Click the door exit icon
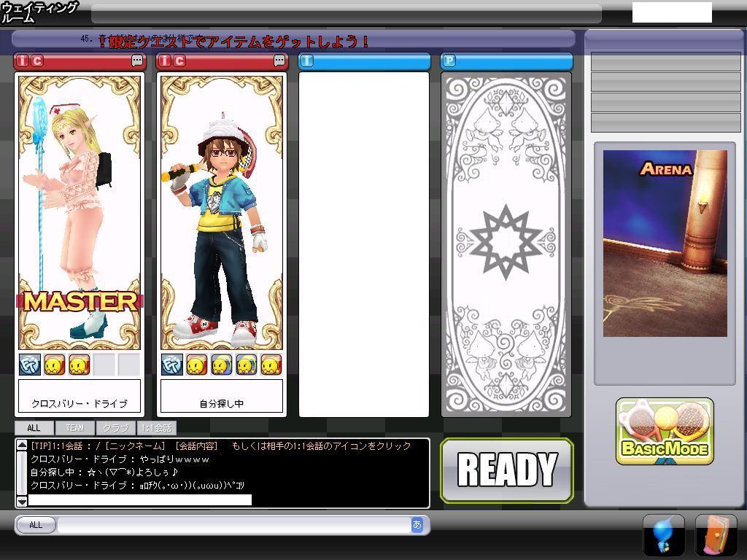747x560 pixels. point(716,535)
